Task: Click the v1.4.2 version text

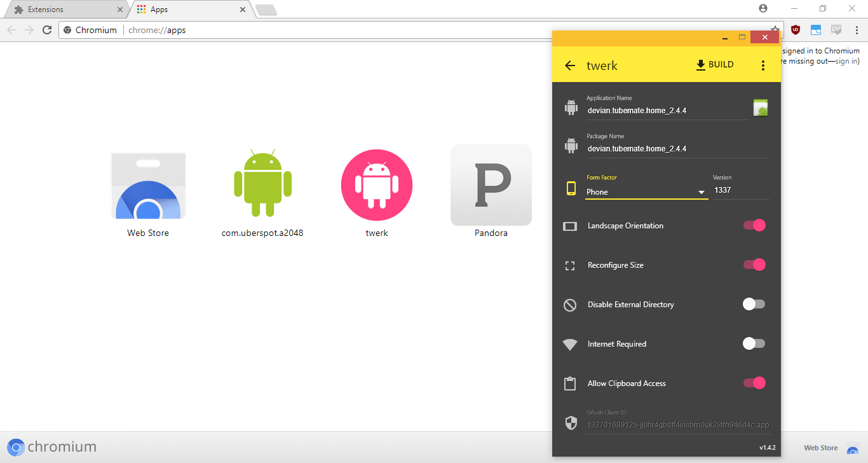Action: (768, 447)
